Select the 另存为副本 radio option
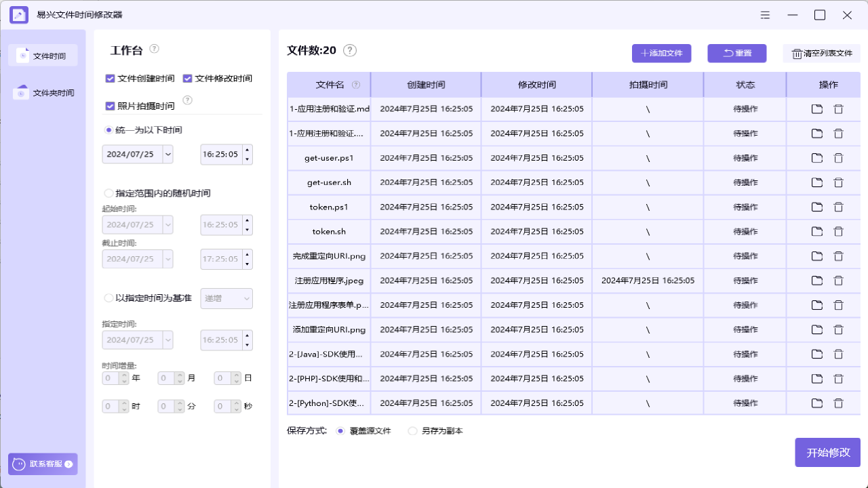The height and width of the screenshot is (488, 868). point(412,430)
